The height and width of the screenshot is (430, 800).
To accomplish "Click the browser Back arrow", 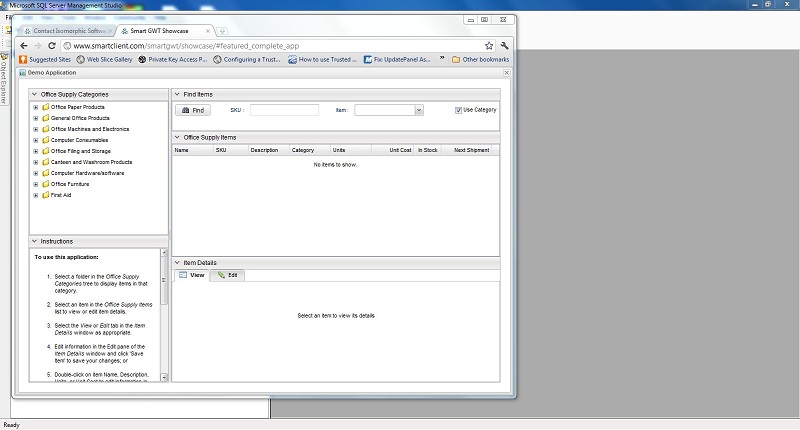I will coord(24,46).
